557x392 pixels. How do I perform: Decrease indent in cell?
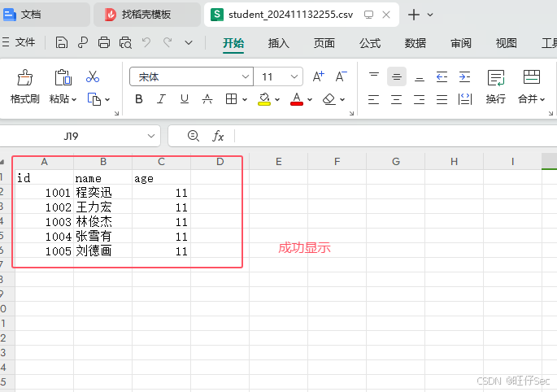click(442, 76)
